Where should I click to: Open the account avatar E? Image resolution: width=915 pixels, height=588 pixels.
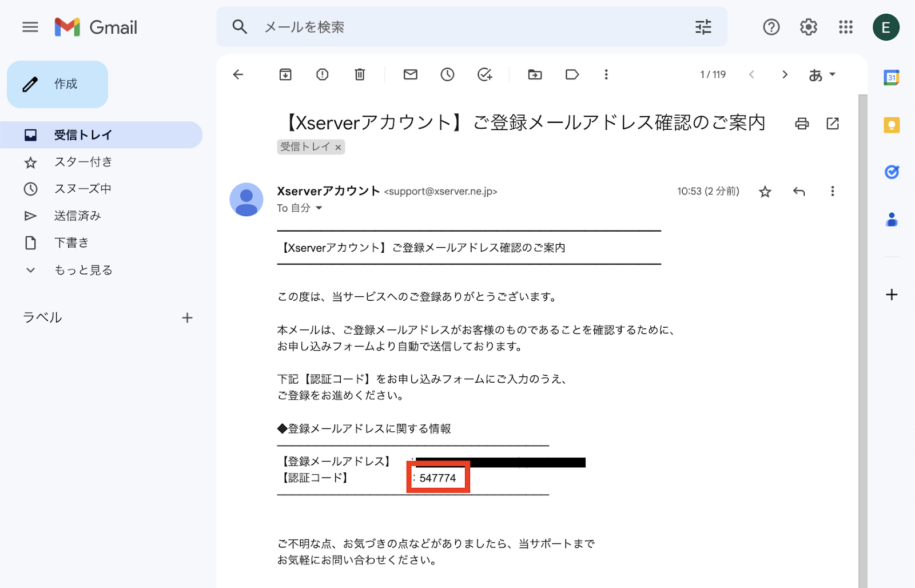pos(886,27)
